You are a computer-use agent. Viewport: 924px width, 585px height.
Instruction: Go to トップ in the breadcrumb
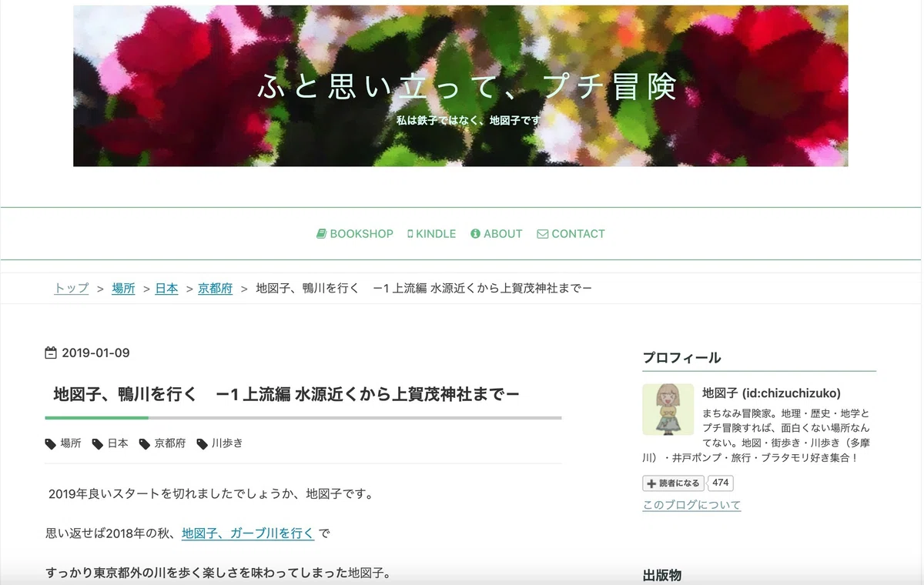pos(72,289)
